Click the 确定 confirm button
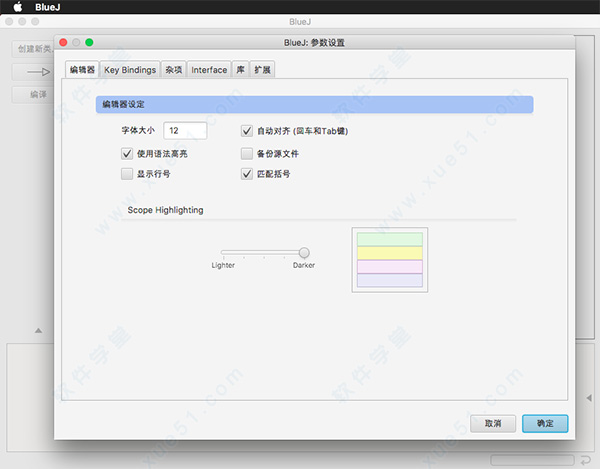This screenshot has width=600, height=469. pyautogui.click(x=545, y=423)
